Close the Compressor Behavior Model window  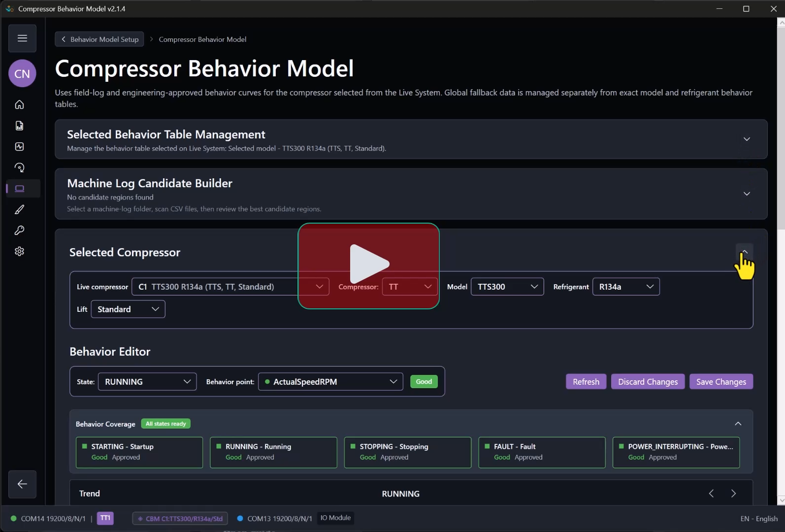(x=773, y=9)
